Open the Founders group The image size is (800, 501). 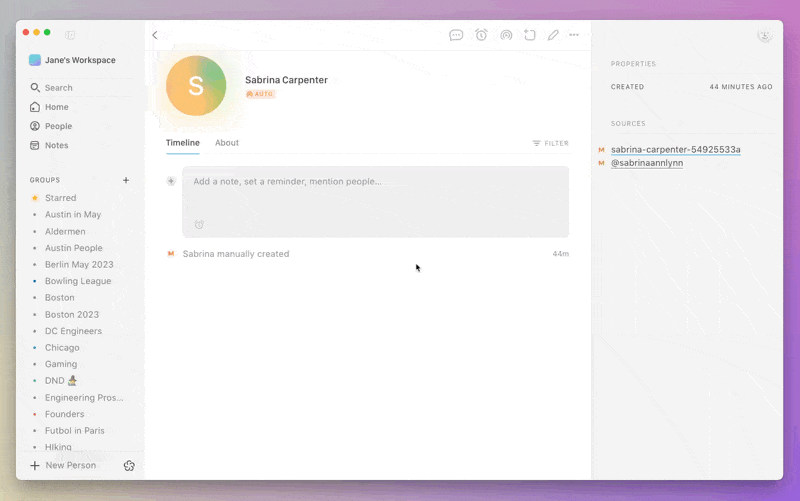coord(64,414)
